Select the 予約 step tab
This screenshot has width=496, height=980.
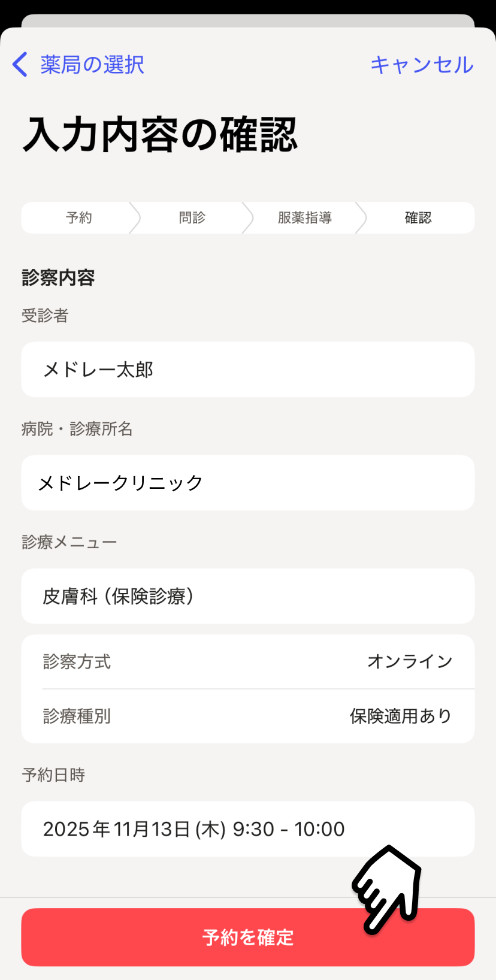pyautogui.click(x=78, y=217)
